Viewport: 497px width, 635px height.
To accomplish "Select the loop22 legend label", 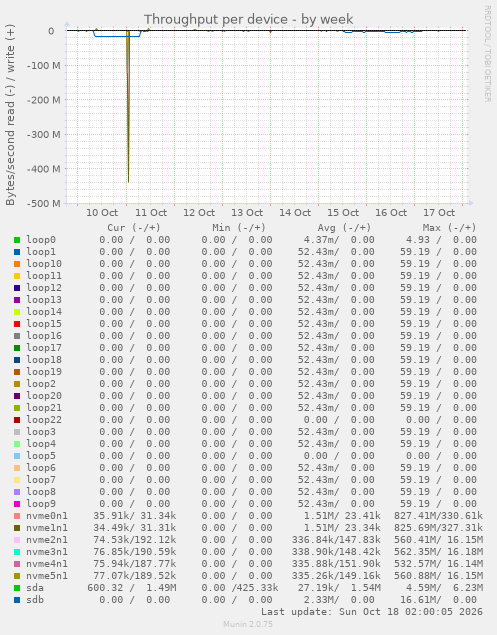I will (44, 420).
